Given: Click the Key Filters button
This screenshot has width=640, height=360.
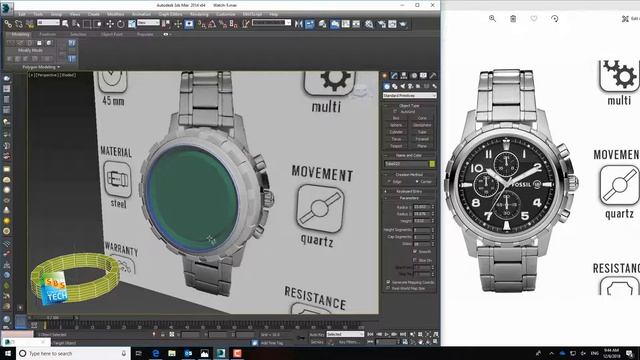Looking at the screenshot, I should coord(348,342).
